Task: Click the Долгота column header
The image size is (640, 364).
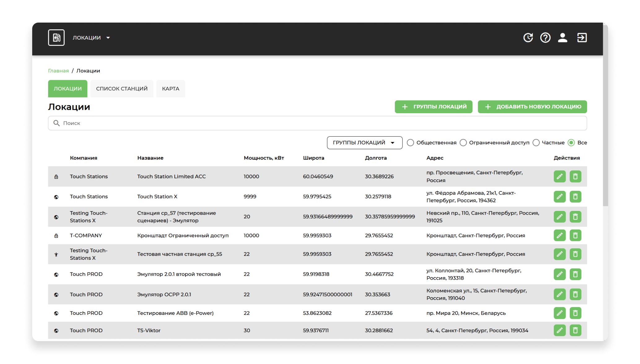Action: (376, 158)
